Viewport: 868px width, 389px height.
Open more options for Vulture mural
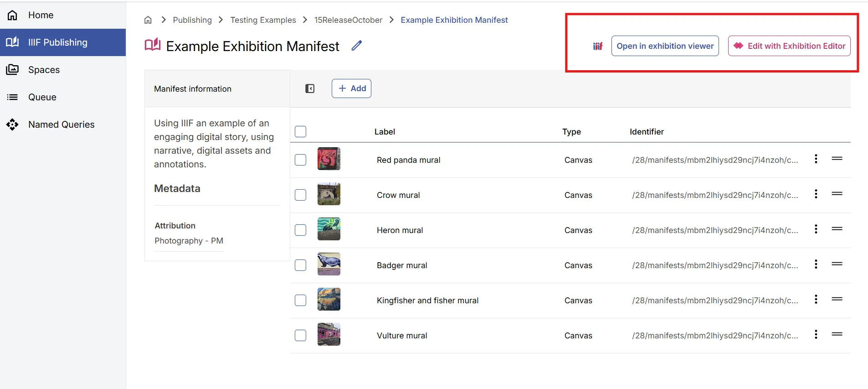[x=816, y=334]
